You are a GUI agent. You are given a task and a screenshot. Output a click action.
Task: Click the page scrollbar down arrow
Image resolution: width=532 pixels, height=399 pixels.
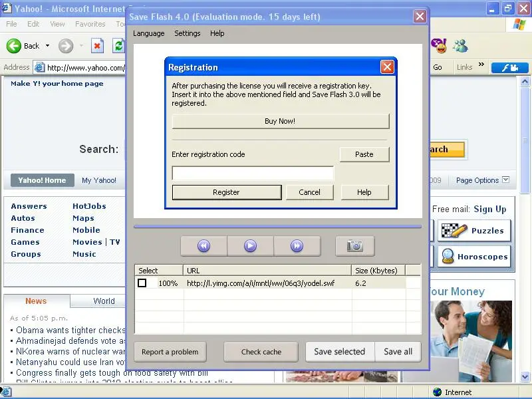click(x=525, y=376)
